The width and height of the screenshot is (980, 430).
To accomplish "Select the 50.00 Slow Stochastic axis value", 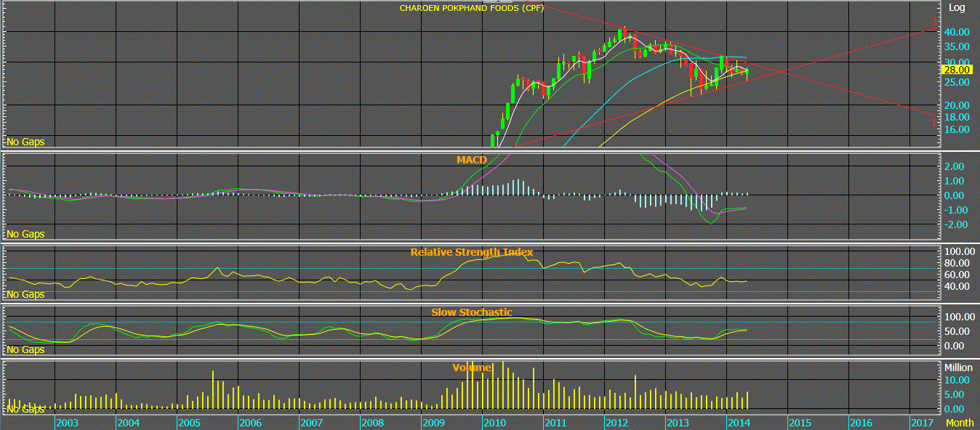I will coord(957,331).
